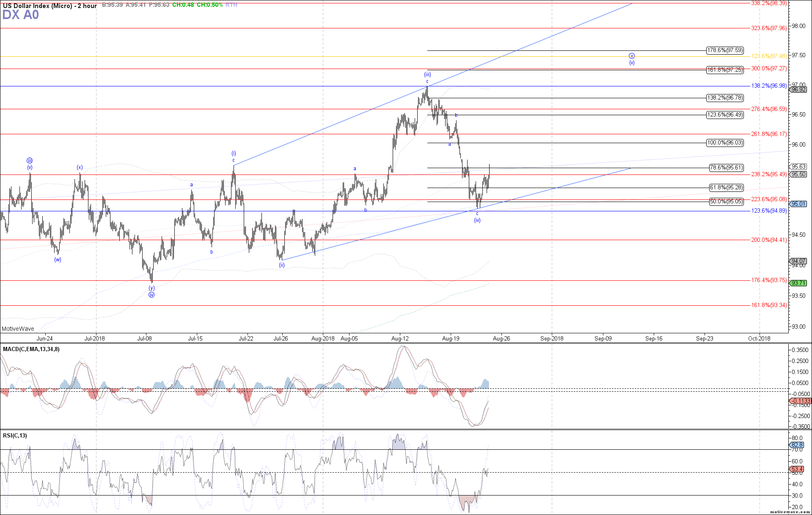Click the Oct-2018 date on time axis
The height and width of the screenshot is (515, 812).
759,338
